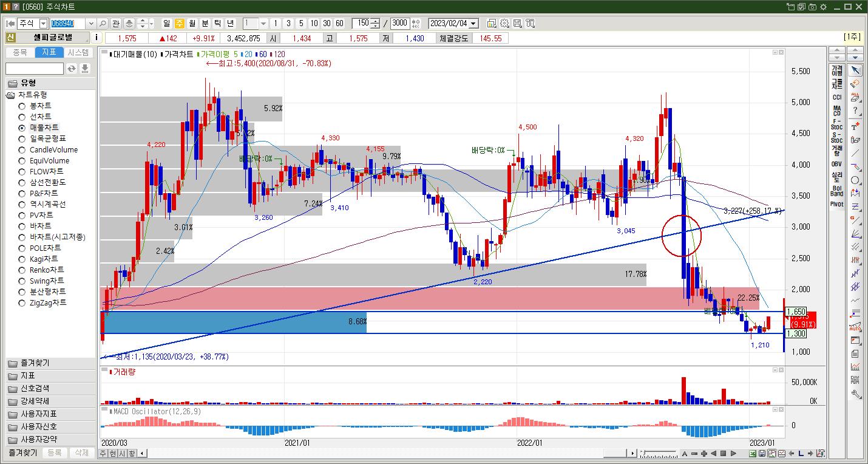Select the Gann line (G) tool
Viewport: 868px width, 464px height.
coord(855,220)
